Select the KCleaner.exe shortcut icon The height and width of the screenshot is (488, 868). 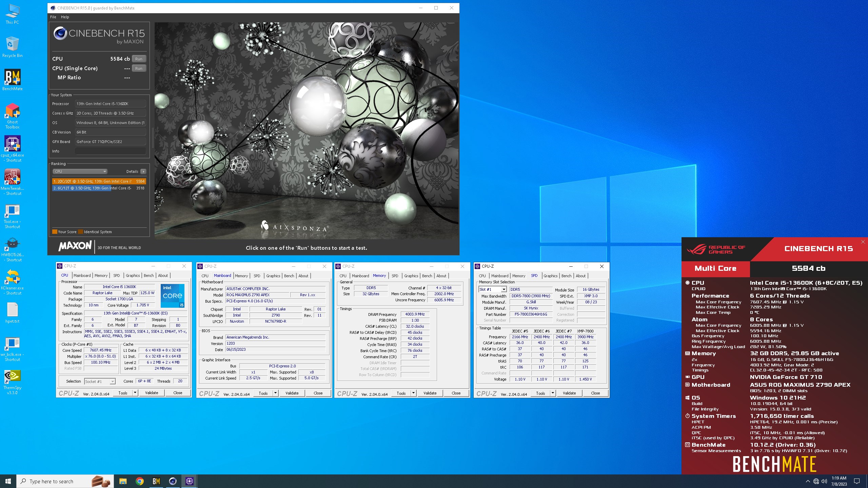coord(12,282)
